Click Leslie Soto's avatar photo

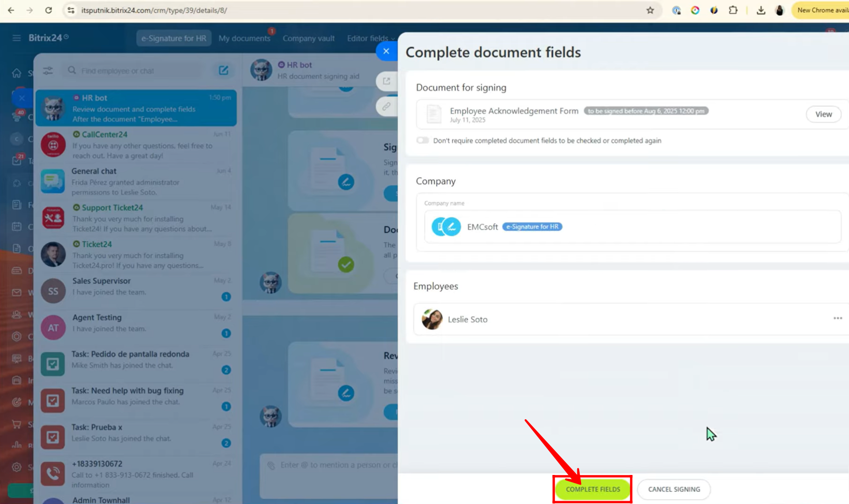click(432, 319)
